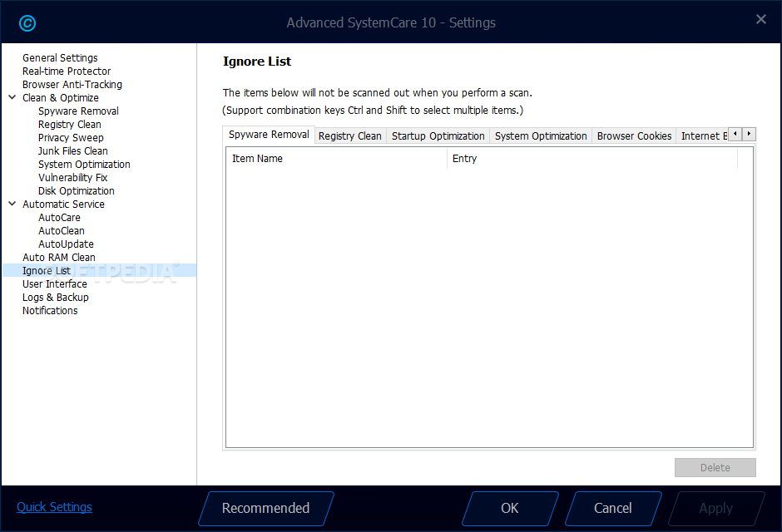
Task: Open Real-time Protector settings
Action: coord(67,71)
